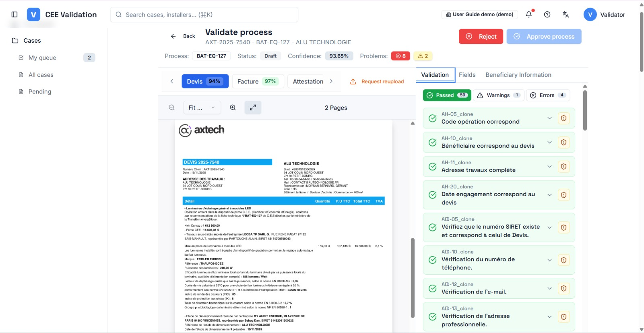Switch to the Fields tab
Viewport: 644px width, 333px height.
click(467, 75)
